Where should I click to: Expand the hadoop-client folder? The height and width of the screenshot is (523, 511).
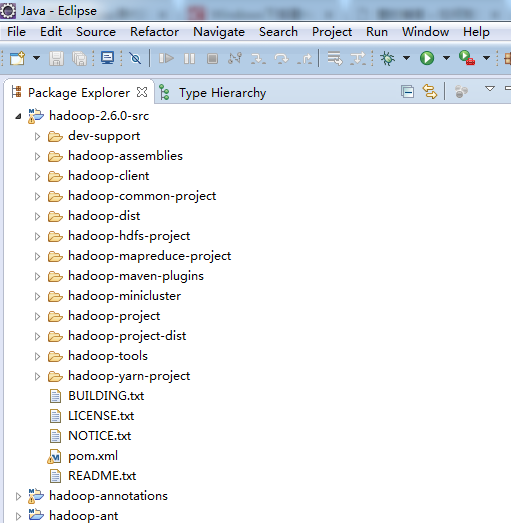pos(37,176)
